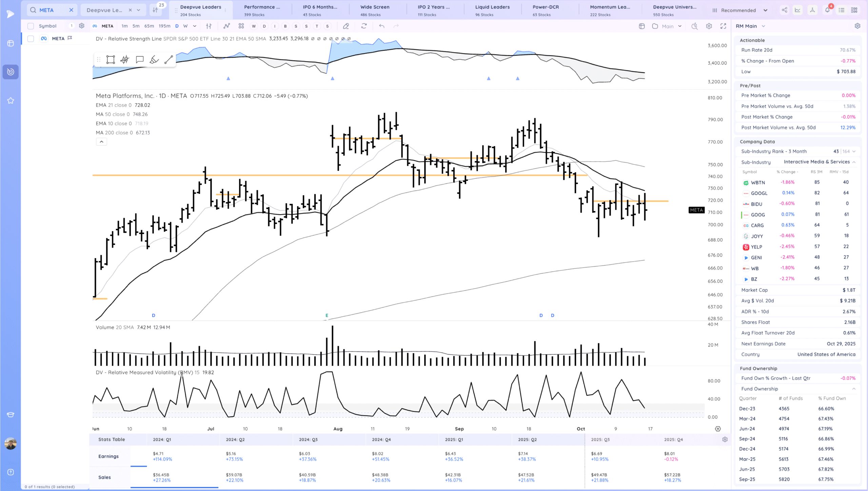Image resolution: width=868 pixels, height=491 pixels.
Task: Check the META row checkbox
Action: pyautogui.click(x=31, y=39)
